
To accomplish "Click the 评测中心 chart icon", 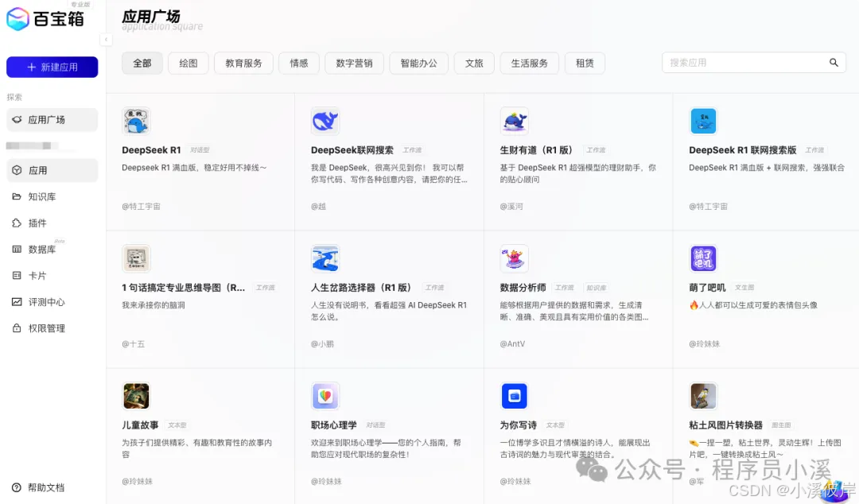I will pyautogui.click(x=17, y=302).
